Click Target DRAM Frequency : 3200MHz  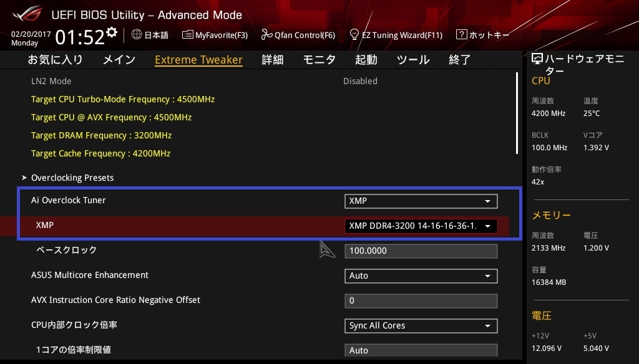(102, 135)
